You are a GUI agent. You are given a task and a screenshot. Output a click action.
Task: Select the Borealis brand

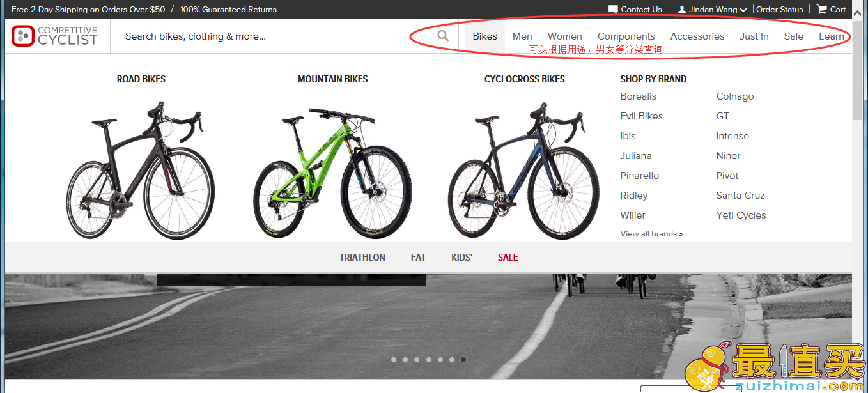pyautogui.click(x=638, y=96)
